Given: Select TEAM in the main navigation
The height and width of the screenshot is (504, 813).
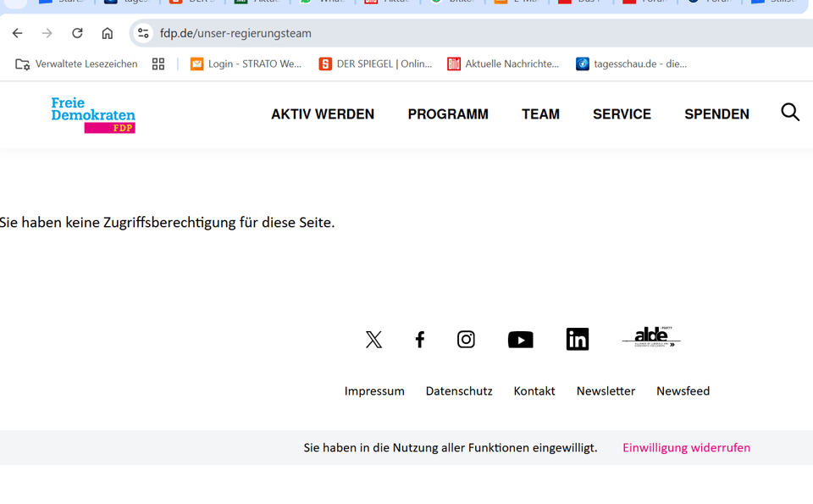Looking at the screenshot, I should click(540, 114).
